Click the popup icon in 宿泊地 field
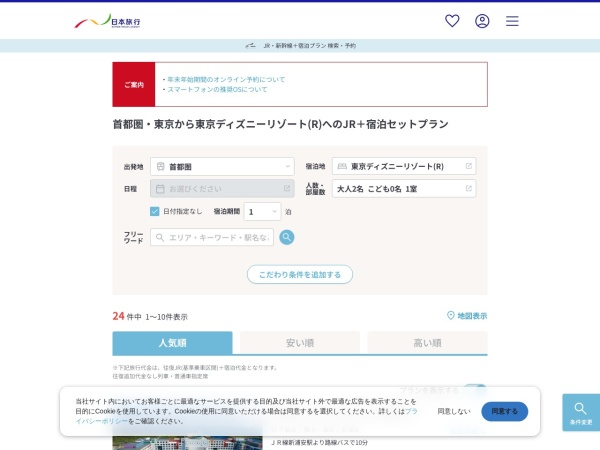This screenshot has height=450, width=600. (468, 166)
